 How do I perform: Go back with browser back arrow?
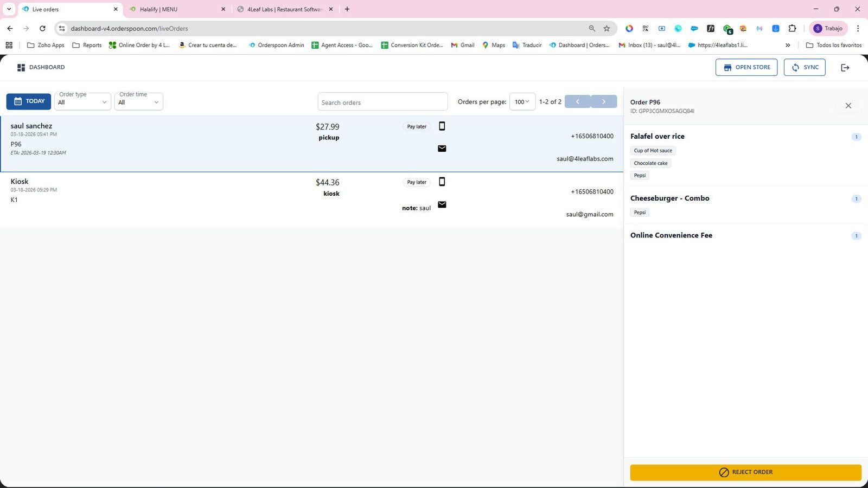(10, 28)
